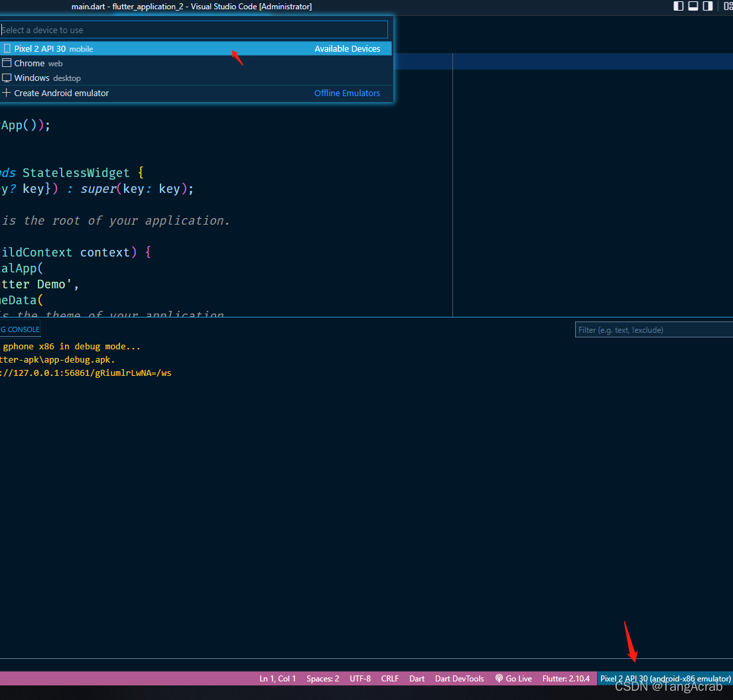Toggle the secondary side bar layout icon
The image size is (733, 700).
[708, 6]
